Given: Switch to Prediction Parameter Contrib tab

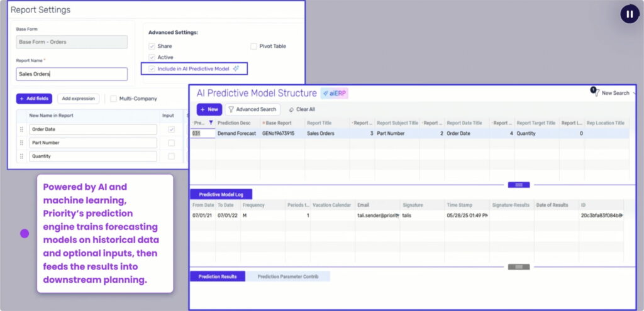Looking at the screenshot, I should [x=288, y=276].
